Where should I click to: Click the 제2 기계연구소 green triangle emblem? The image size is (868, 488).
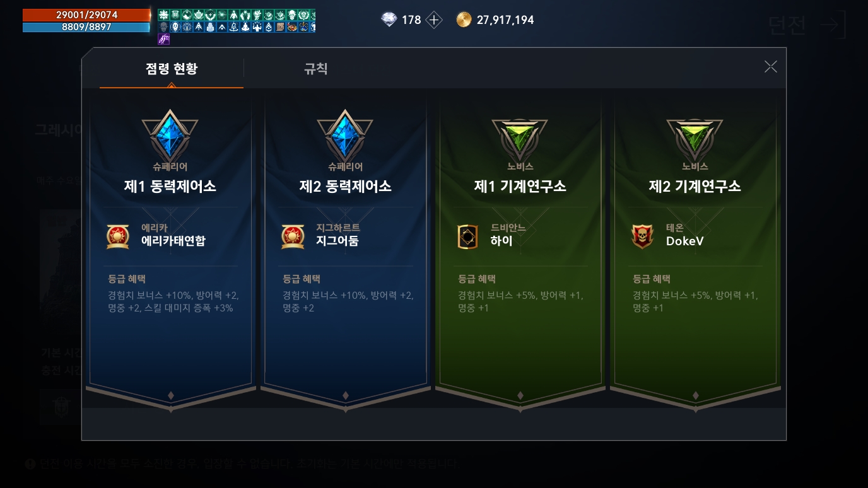(x=695, y=138)
